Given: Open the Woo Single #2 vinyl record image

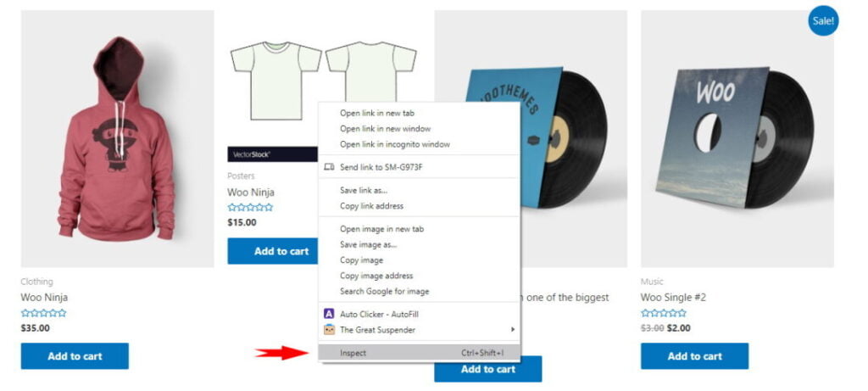Looking at the screenshot, I should click(737, 138).
